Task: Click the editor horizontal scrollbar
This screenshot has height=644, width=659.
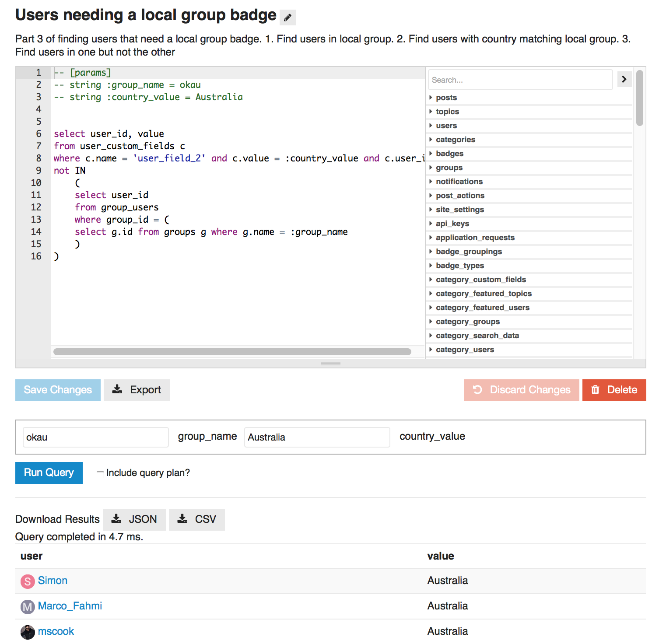Action: (232, 352)
